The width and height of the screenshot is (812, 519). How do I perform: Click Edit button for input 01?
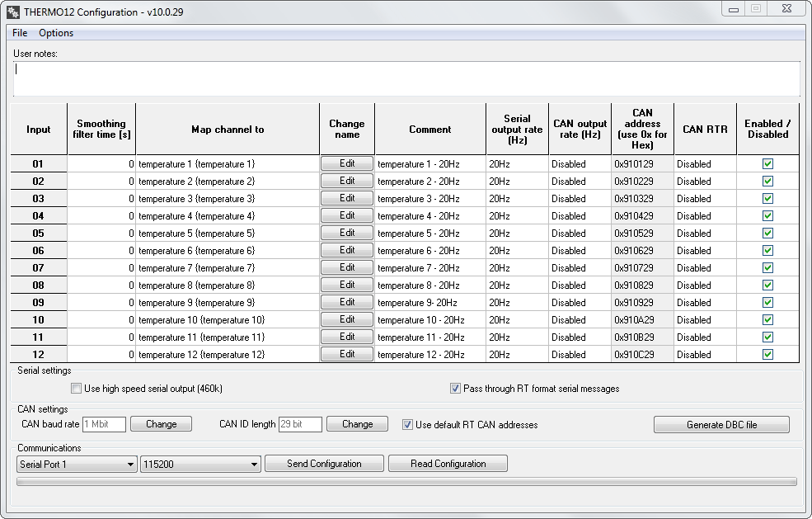347,163
